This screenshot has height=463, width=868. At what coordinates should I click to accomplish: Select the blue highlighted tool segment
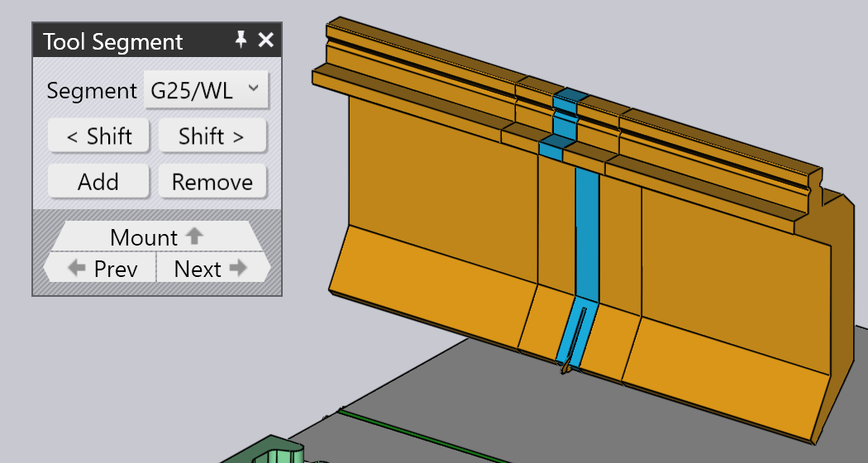click(x=587, y=232)
